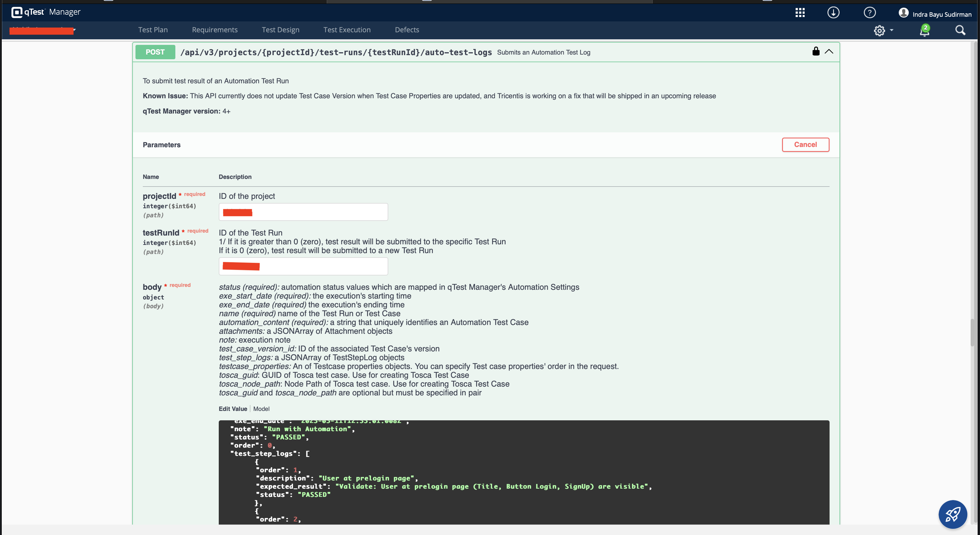
Task: Click the rocket scroll-to-top button
Action: [953, 514]
